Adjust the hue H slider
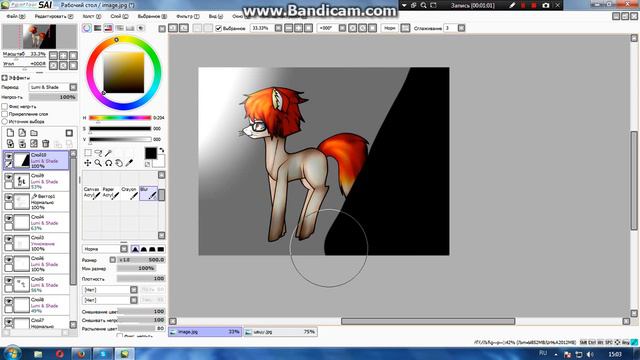The width and height of the screenshot is (640, 360). click(x=120, y=118)
